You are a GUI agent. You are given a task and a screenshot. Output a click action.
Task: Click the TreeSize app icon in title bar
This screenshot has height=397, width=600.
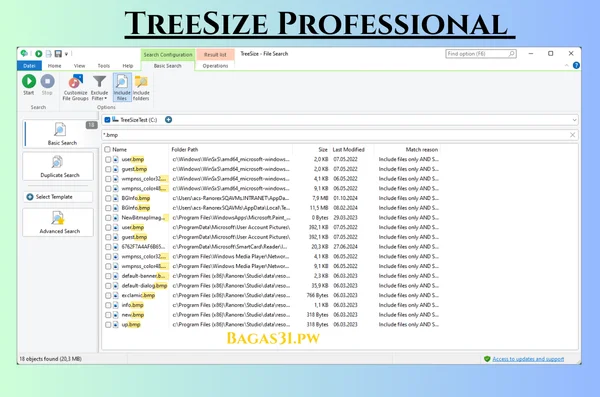(x=24, y=53)
